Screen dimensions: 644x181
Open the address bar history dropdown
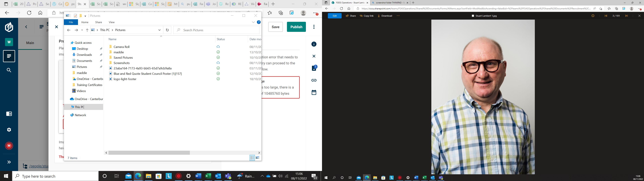(x=159, y=30)
